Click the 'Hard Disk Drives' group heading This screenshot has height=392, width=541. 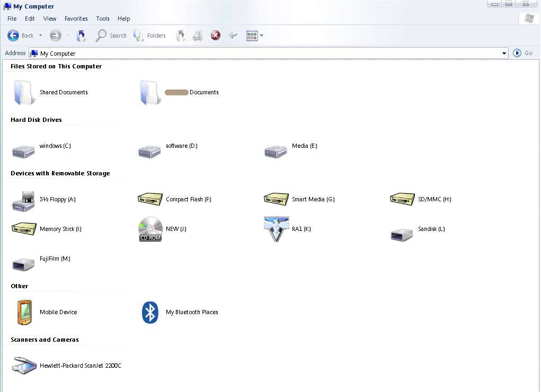36,120
